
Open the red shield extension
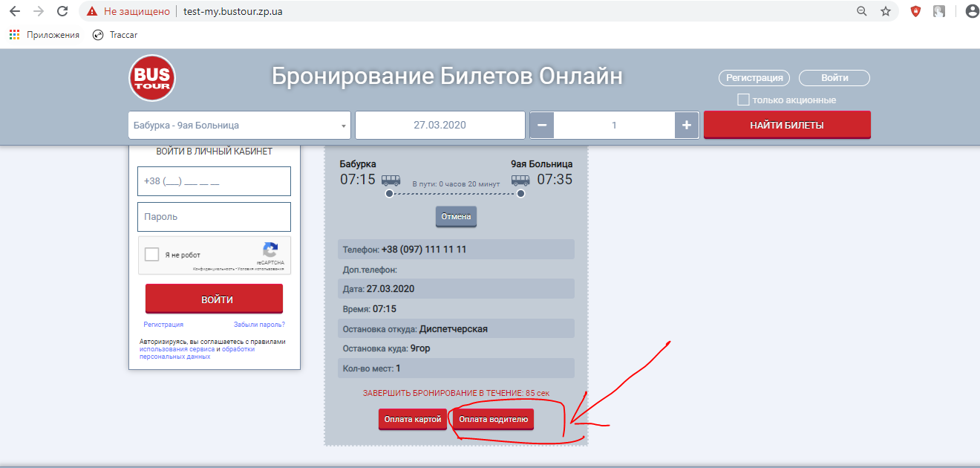[915, 11]
